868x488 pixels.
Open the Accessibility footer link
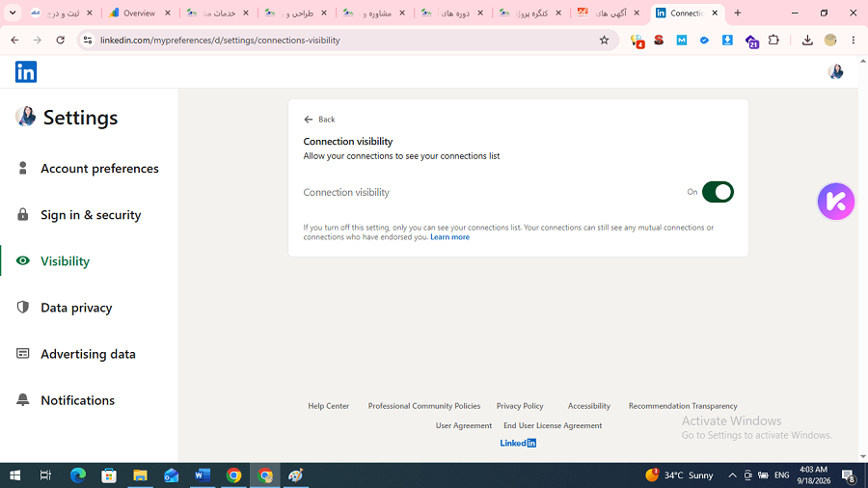589,406
